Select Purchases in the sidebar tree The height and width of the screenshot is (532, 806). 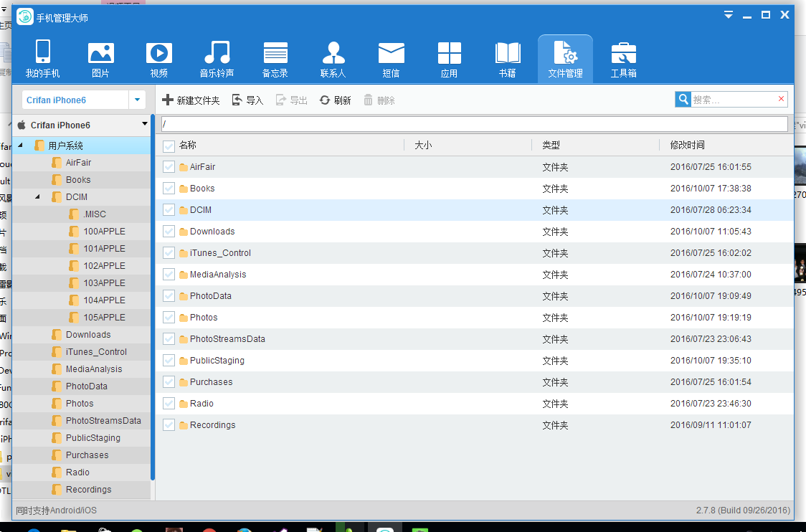87,455
